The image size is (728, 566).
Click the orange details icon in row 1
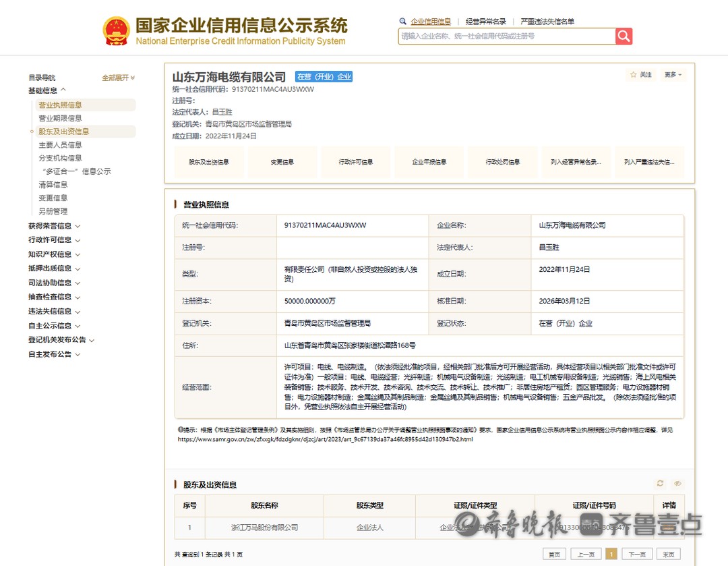point(669,528)
